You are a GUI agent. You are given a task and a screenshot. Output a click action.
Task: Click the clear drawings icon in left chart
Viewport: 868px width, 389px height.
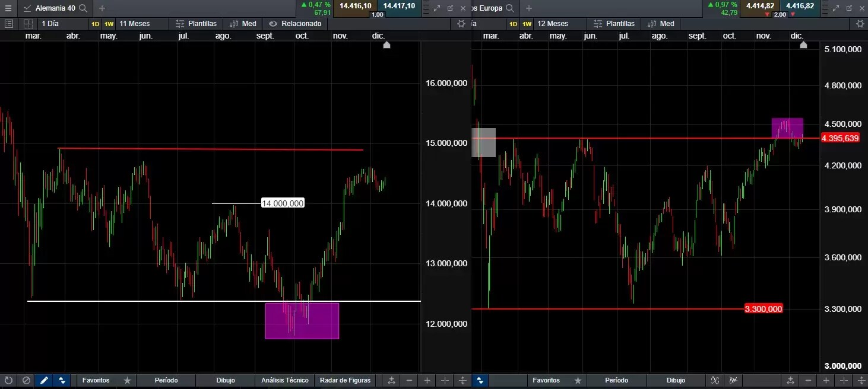click(x=26, y=380)
